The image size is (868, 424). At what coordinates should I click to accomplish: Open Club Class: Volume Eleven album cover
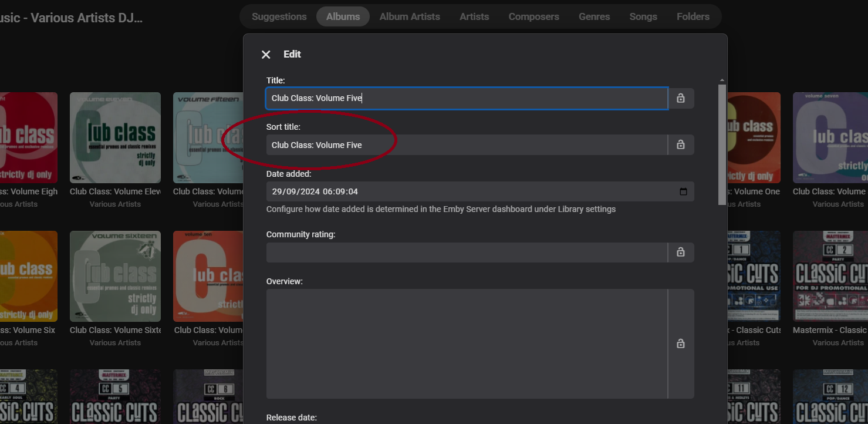coord(115,137)
